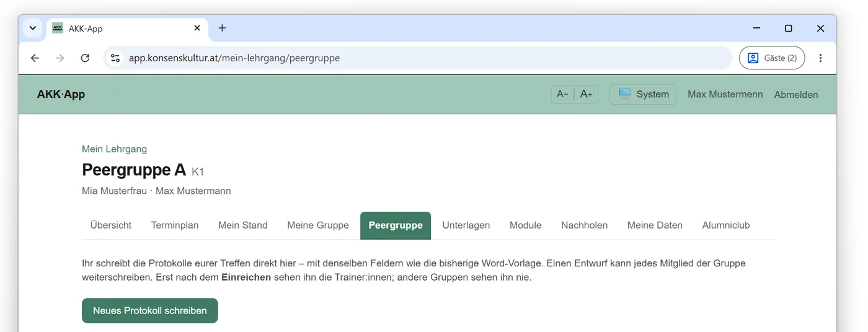Maximize the browser window
Screen dimensions: 868x332
788,28
